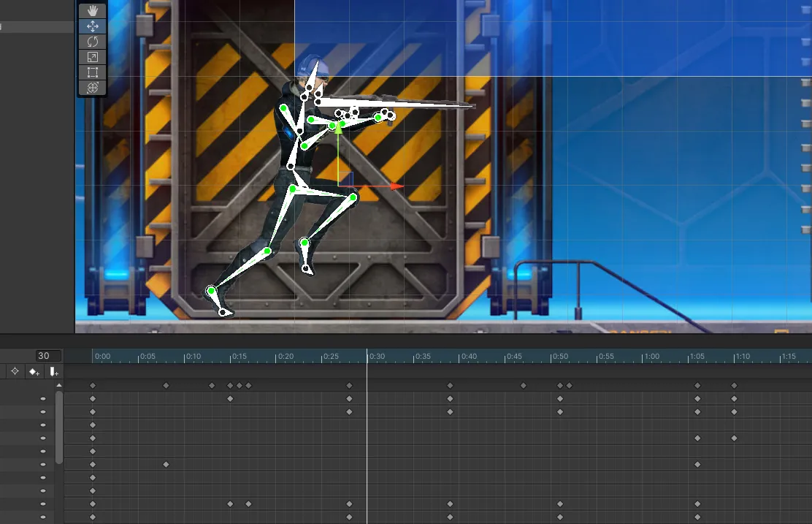Click the frame number field showing 30
The image size is (812, 524).
(x=48, y=356)
